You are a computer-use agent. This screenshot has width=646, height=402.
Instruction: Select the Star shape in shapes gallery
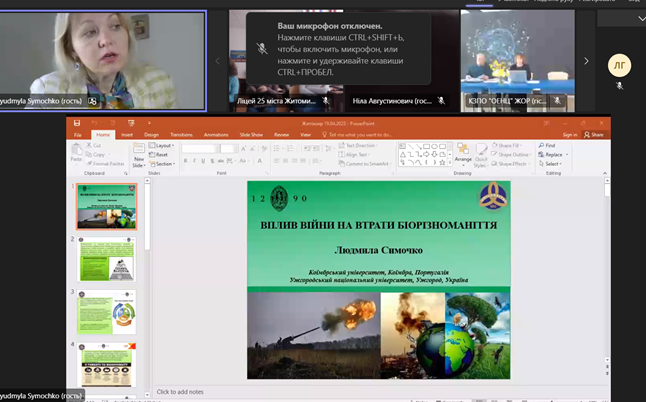[x=442, y=163]
